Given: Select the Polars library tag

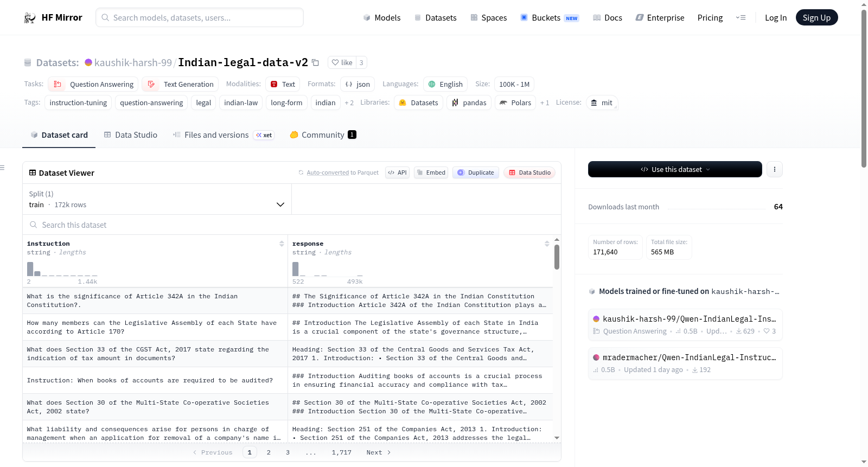Looking at the screenshot, I should coord(515,103).
